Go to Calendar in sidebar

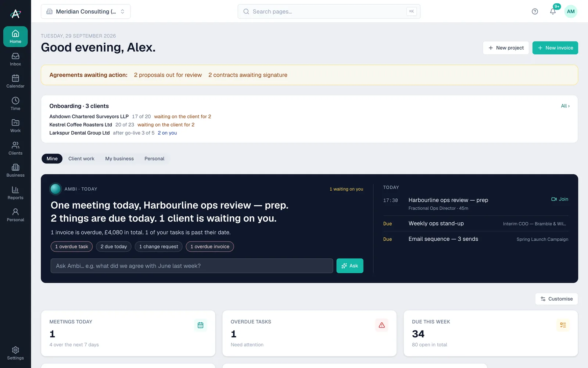tap(15, 81)
